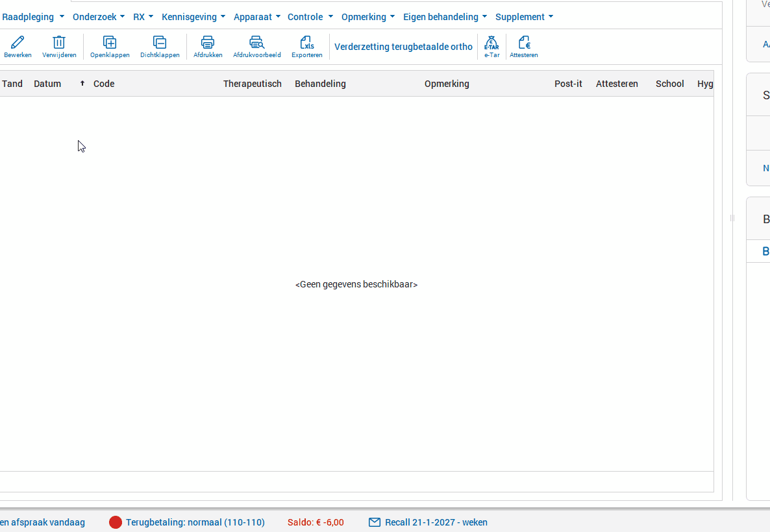
Task: Click the Code column header
Action: (104, 84)
